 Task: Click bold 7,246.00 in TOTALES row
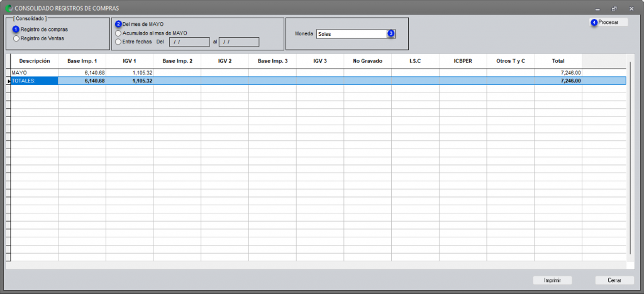pos(570,81)
